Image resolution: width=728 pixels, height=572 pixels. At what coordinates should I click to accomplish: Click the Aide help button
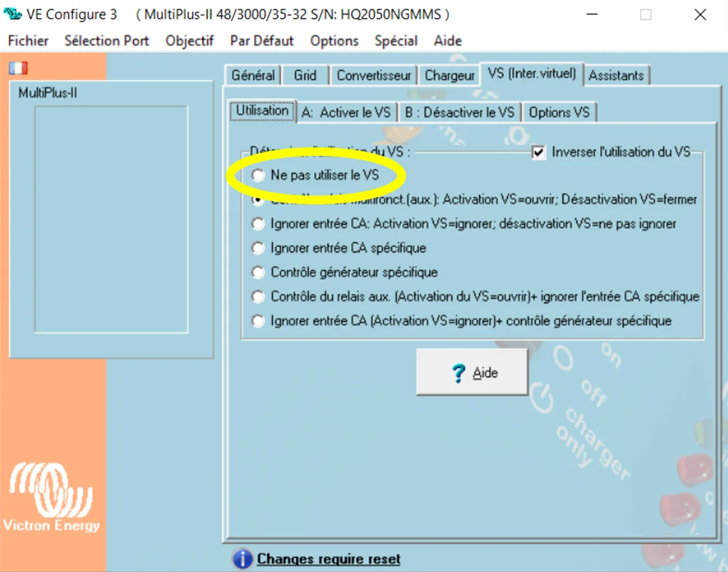[472, 372]
